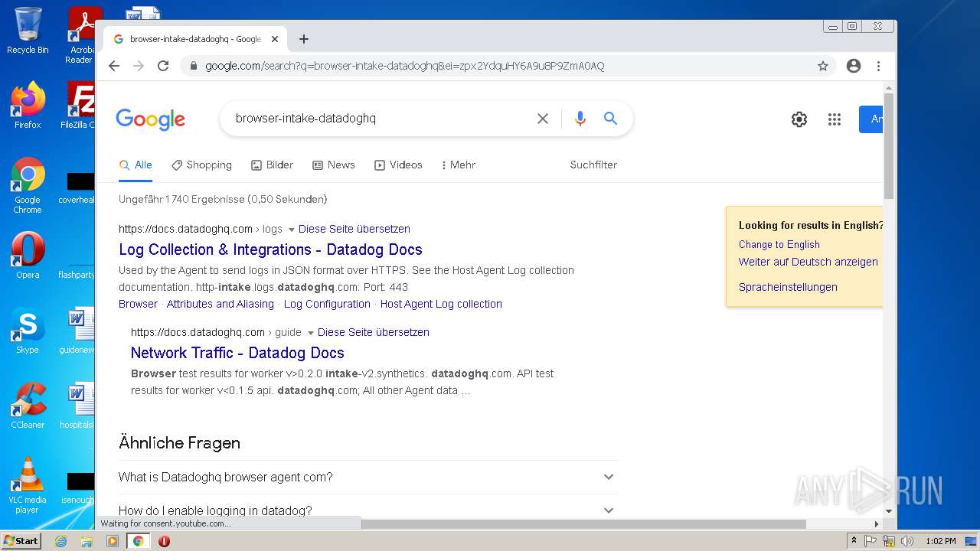Open the Browser sitelink
980x551 pixels.
(138, 304)
